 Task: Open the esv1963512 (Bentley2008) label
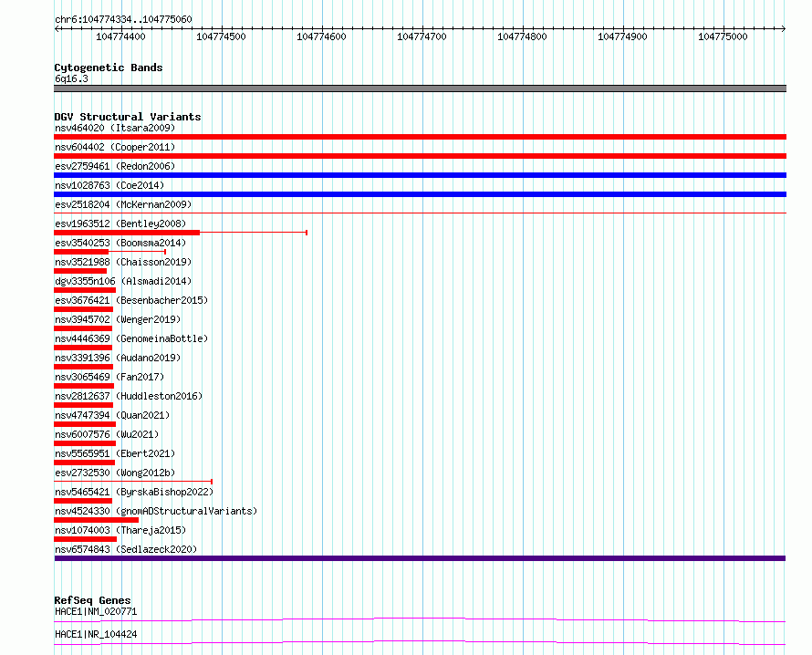tap(120, 224)
